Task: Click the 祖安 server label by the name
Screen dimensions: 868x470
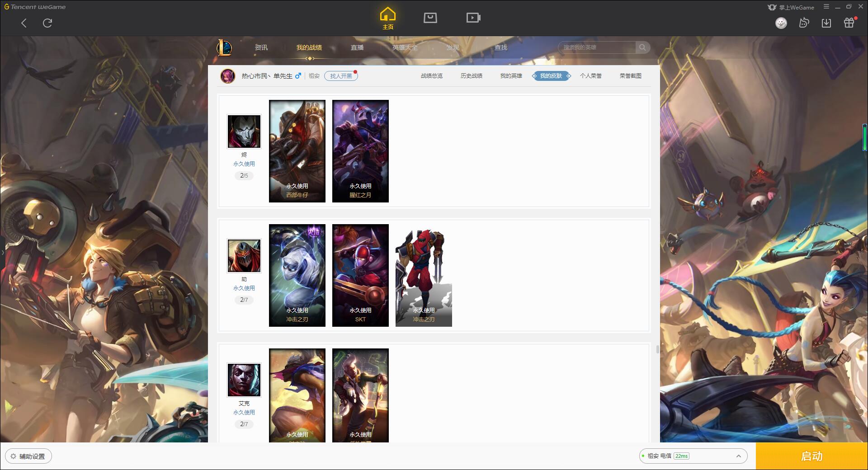Action: [x=314, y=76]
